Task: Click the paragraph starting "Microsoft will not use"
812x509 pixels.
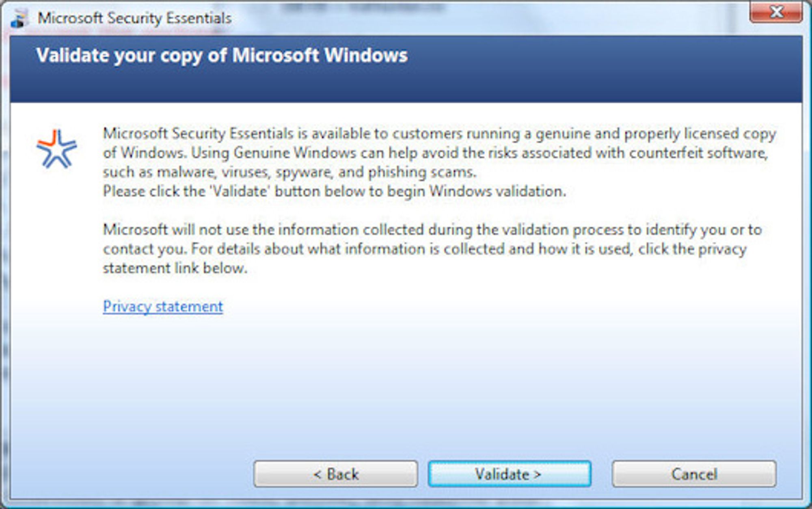Action: [432, 249]
